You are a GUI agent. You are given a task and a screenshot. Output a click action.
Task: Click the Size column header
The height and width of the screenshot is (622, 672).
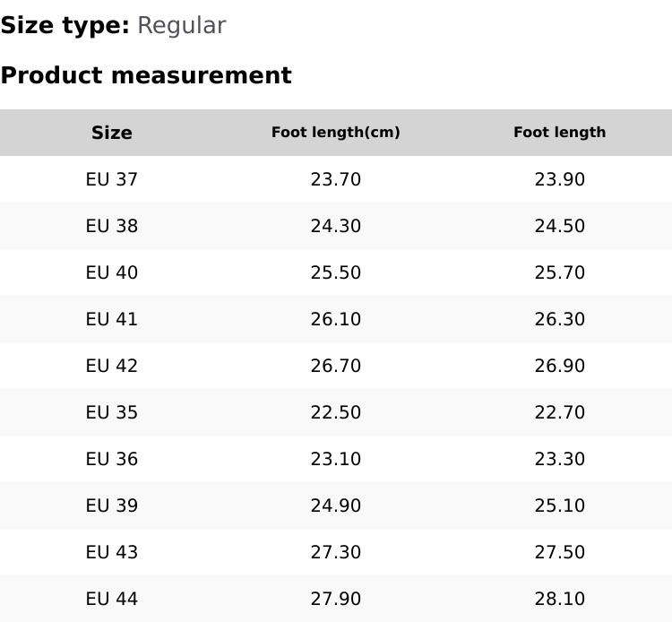(112, 133)
